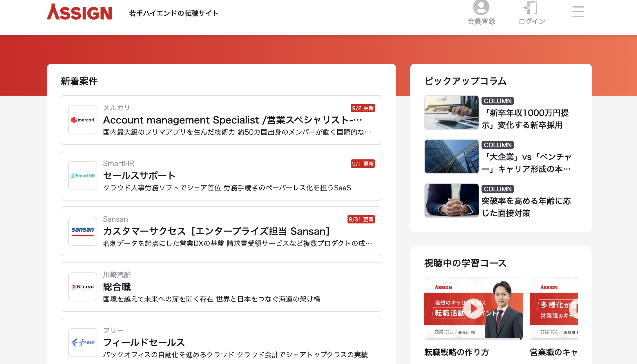Image resolution: width=637 pixels, height=364 pixels.
Task: Play the 転職活動のポイント course video
Action: [473, 309]
